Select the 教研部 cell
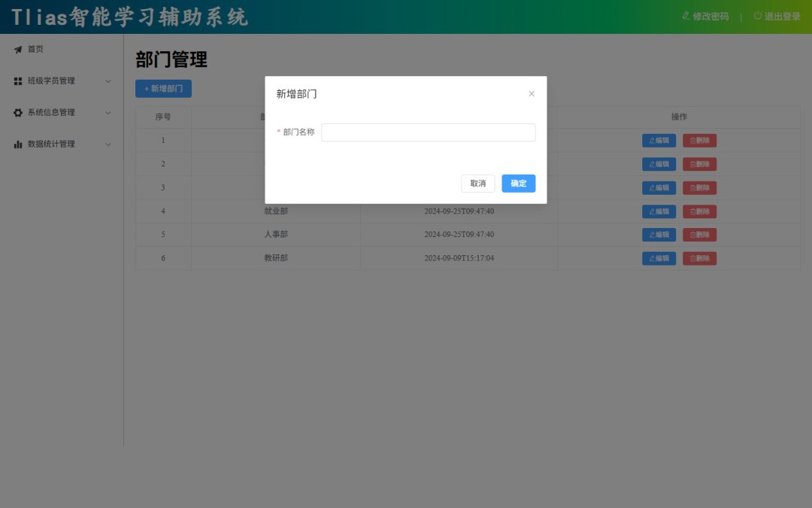The height and width of the screenshot is (508, 812). [276, 258]
